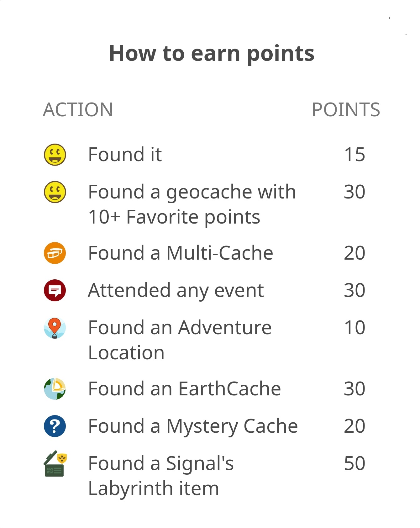Screen dimensions: 420x528
Task: Select Found an Adventure Location text
Action: pyautogui.click(x=180, y=340)
